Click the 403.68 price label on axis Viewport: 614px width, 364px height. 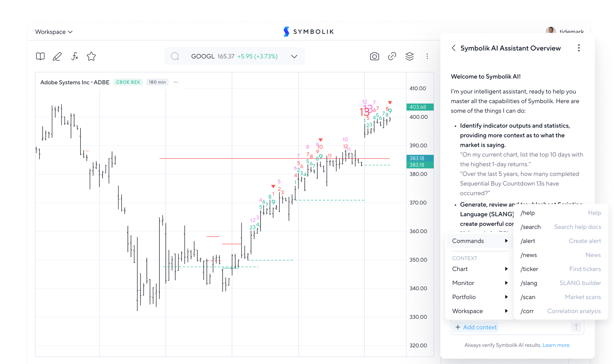420,107
